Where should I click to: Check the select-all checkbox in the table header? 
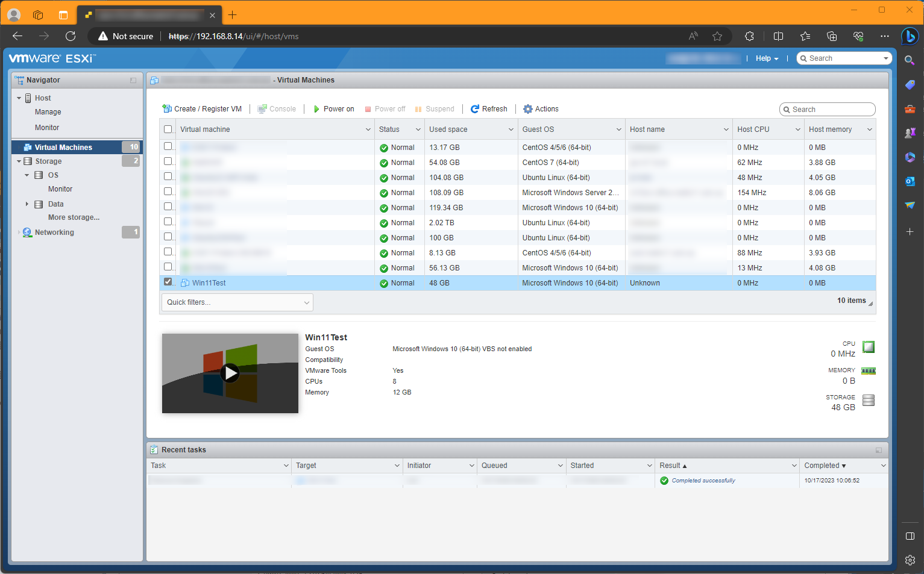168,128
